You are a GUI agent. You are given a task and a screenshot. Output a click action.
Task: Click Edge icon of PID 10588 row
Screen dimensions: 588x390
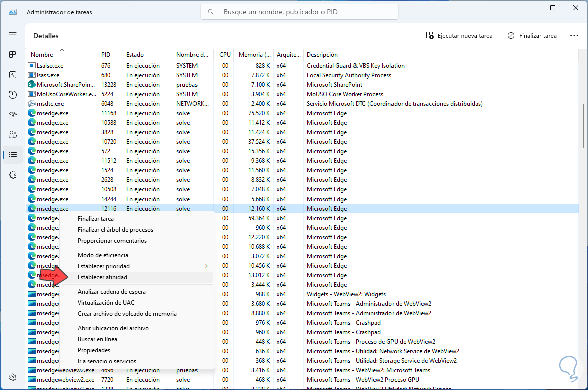[x=32, y=123]
